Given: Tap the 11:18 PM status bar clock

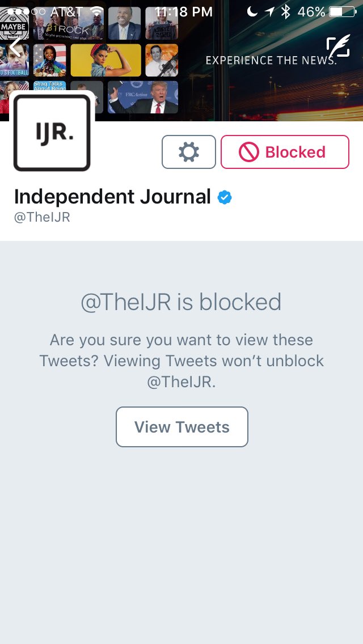Looking at the screenshot, I should pos(183,11).
